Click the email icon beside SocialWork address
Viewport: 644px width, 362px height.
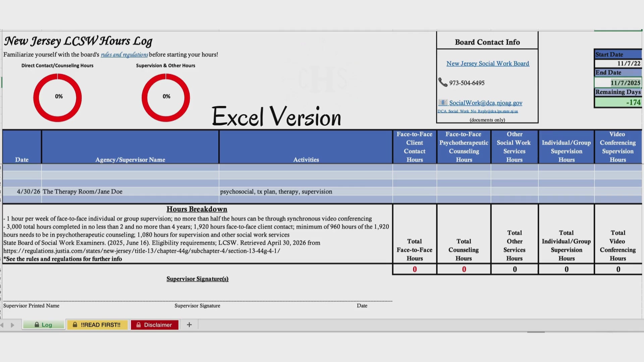tap(443, 103)
